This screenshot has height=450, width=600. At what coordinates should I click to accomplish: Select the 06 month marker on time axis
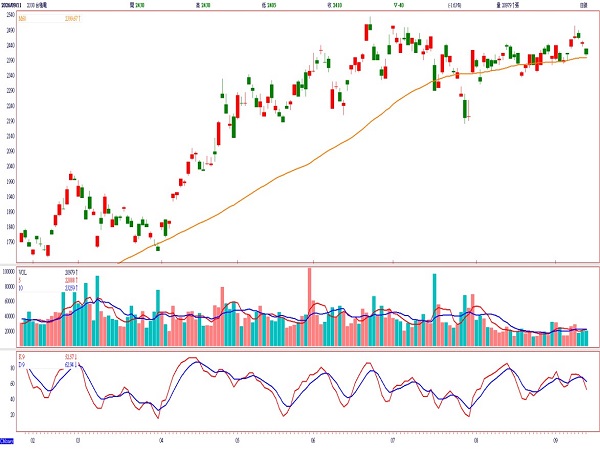[x=313, y=440]
